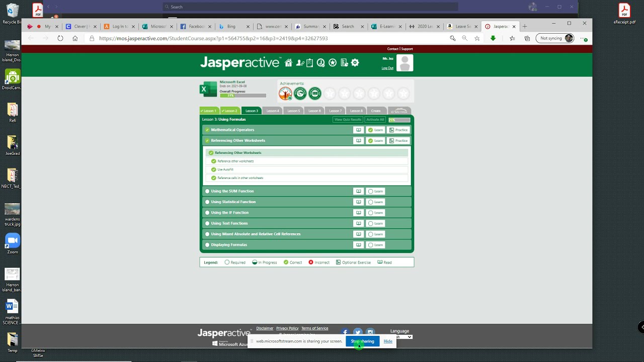The height and width of the screenshot is (362, 644).
Task: Click the Instagram icon in the footer
Action: 370,332
